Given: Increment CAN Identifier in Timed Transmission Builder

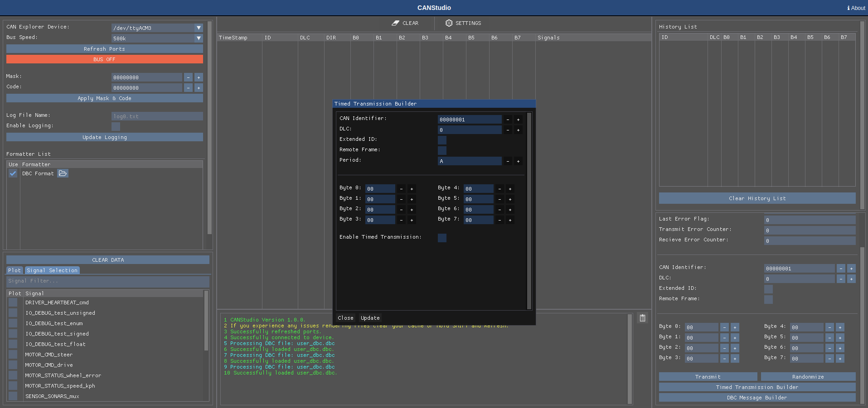Looking at the screenshot, I should 518,120.
